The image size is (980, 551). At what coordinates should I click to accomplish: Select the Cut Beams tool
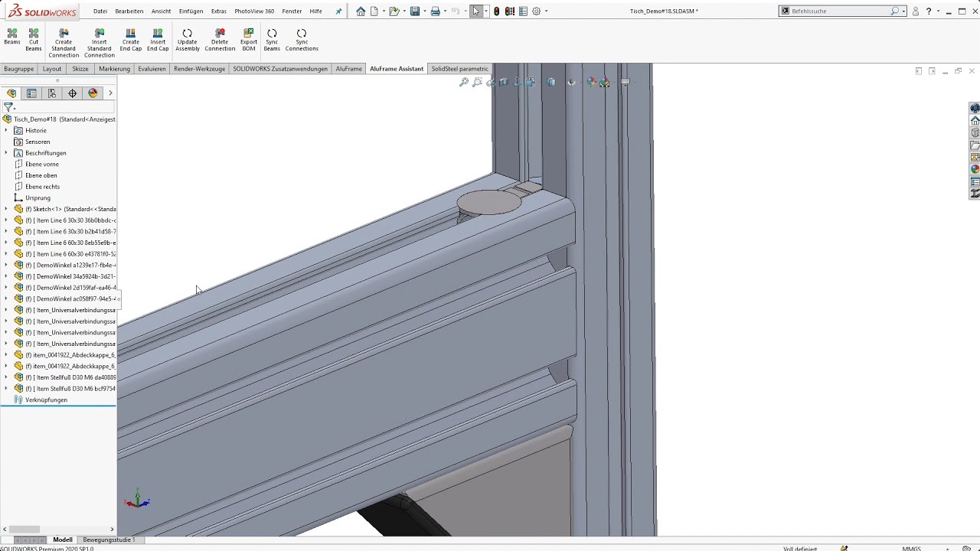[x=34, y=40]
